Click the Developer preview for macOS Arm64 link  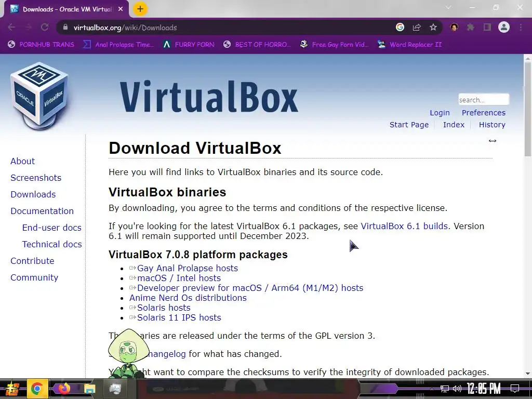pos(250,288)
